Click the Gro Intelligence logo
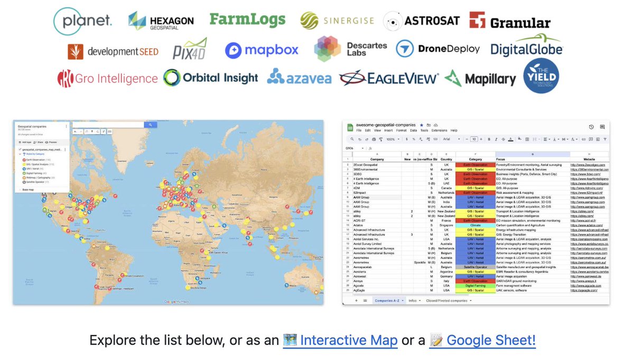The image size is (634, 364). click(107, 79)
